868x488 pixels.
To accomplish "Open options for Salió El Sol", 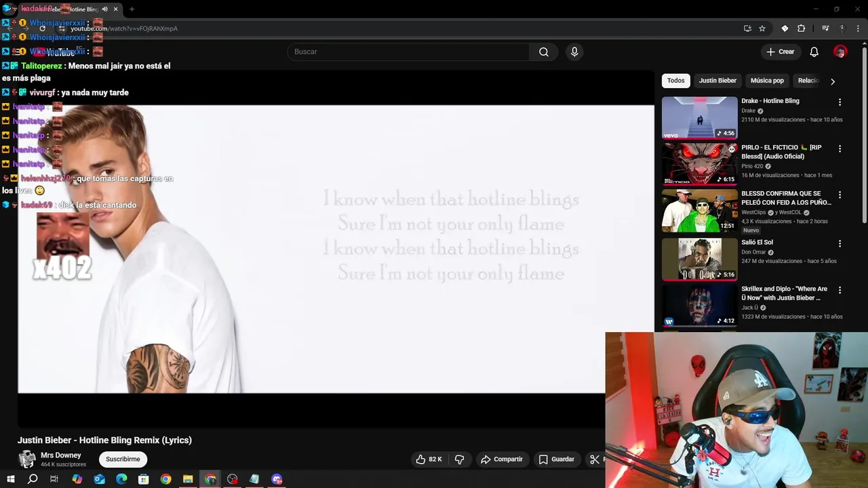I will (840, 243).
